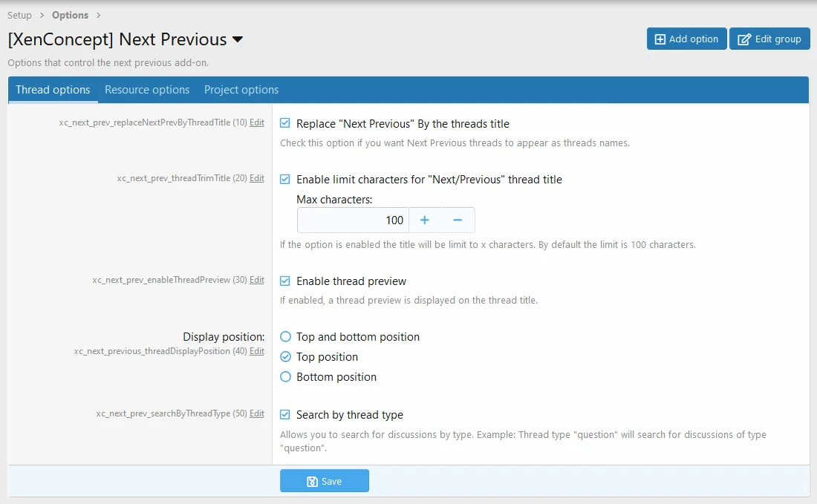The width and height of the screenshot is (817, 504).
Task: Click the Setup breadcrumb link
Action: pos(19,14)
